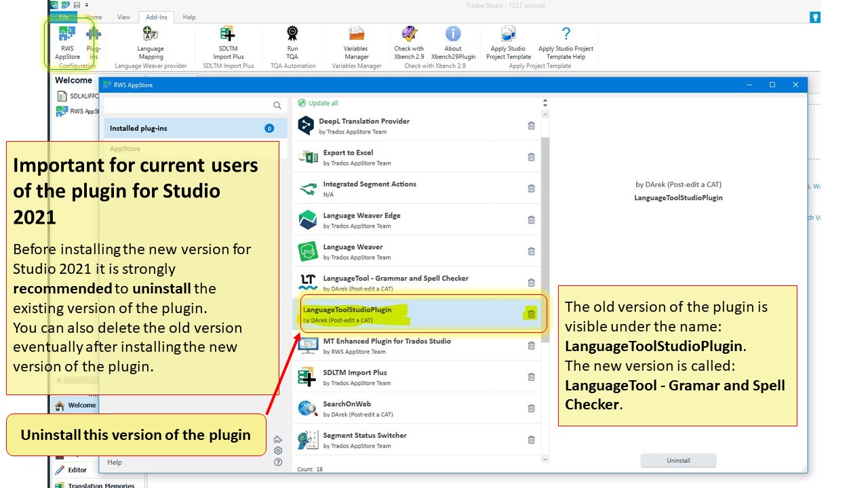Click the plug-in search field
Screen dimensions: 868x488
pos(189,105)
